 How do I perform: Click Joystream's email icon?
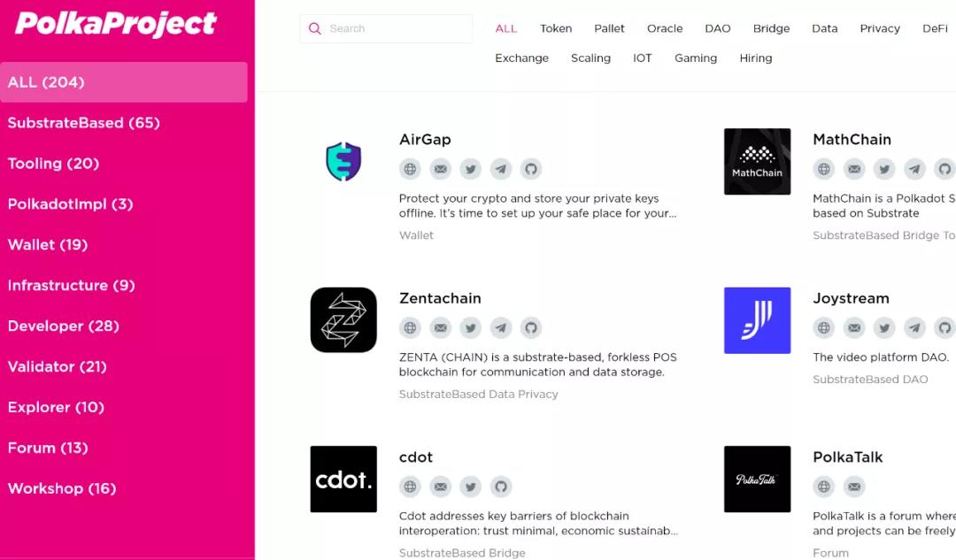[854, 328]
